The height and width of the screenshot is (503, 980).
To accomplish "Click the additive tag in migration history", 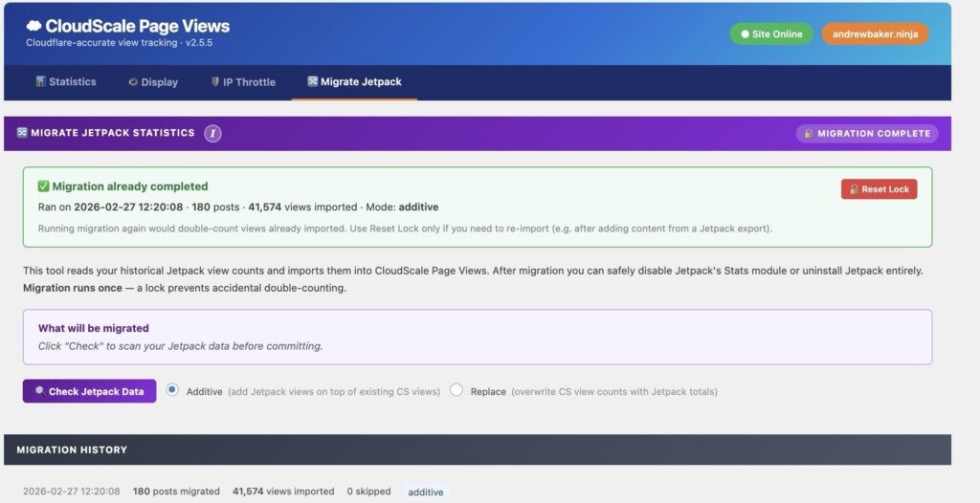I will 426,492.
